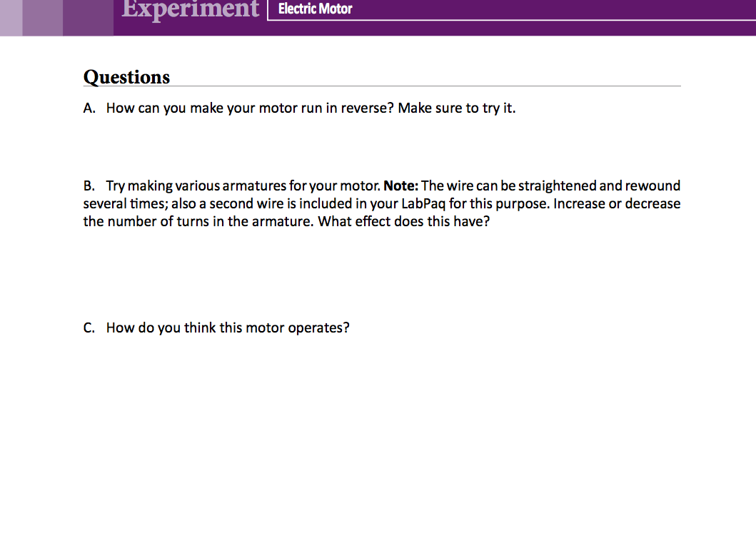The width and height of the screenshot is (756, 553).
Task: Click "Make sure to try it." sentence
Action: point(457,108)
